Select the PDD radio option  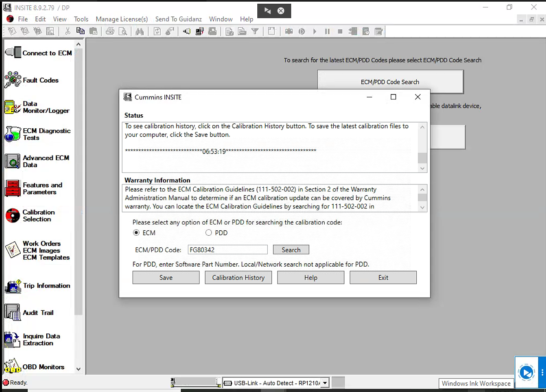click(x=209, y=233)
